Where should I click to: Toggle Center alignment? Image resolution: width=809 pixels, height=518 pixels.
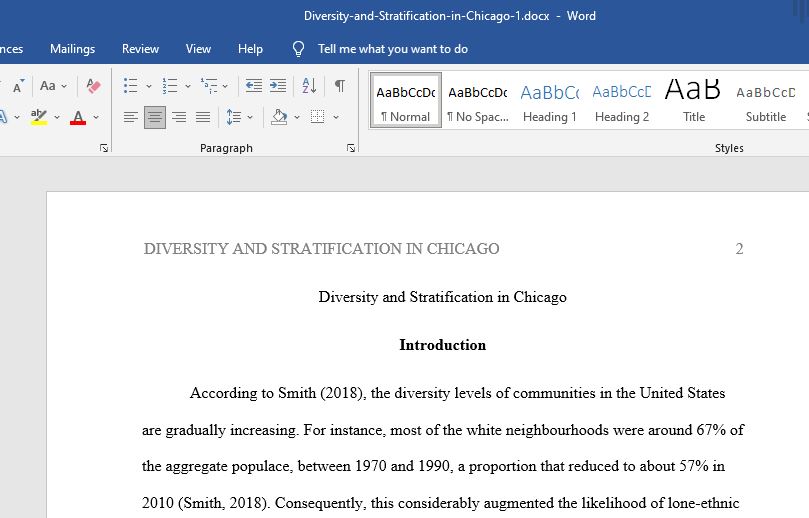[x=155, y=118]
